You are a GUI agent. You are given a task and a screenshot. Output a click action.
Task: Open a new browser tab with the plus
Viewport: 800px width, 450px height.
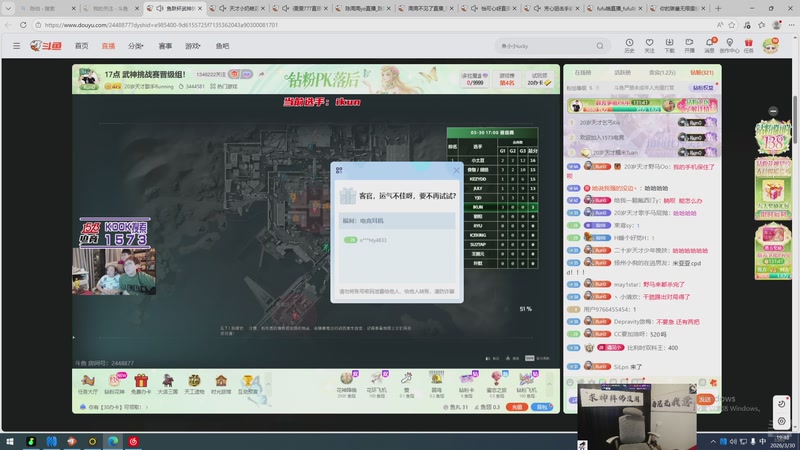coord(718,8)
